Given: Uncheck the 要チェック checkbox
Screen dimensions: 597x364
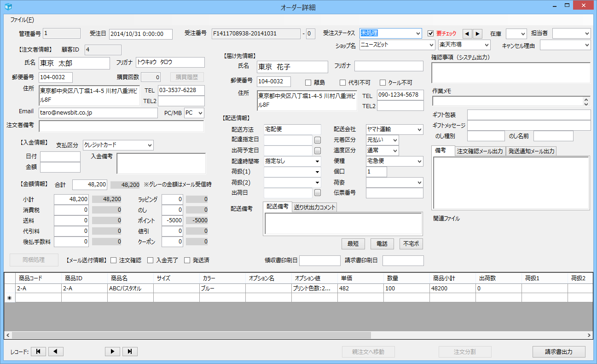Looking at the screenshot, I should [x=431, y=34].
